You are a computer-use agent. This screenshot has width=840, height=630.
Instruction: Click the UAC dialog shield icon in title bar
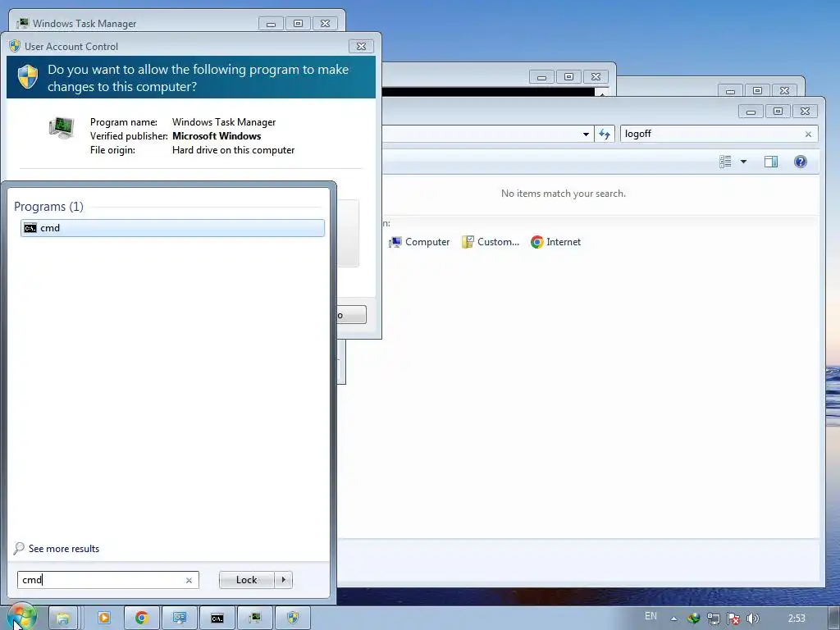15,46
